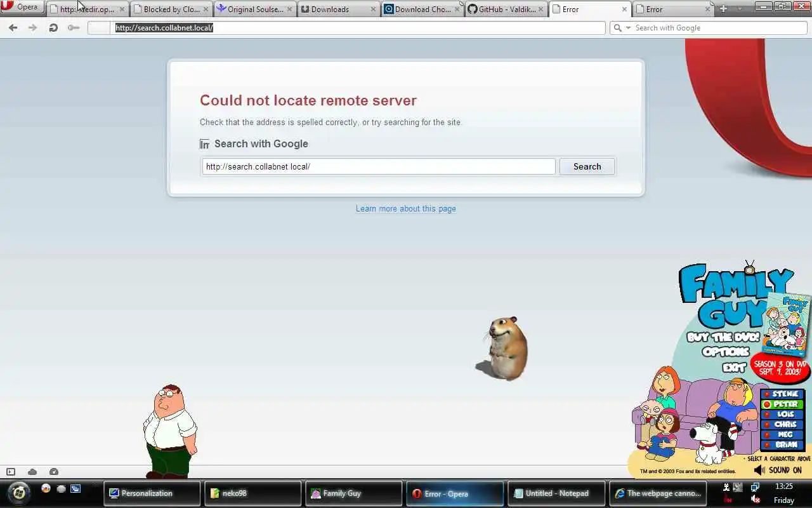Click EXIT in the Family Guy panel

[x=735, y=367]
